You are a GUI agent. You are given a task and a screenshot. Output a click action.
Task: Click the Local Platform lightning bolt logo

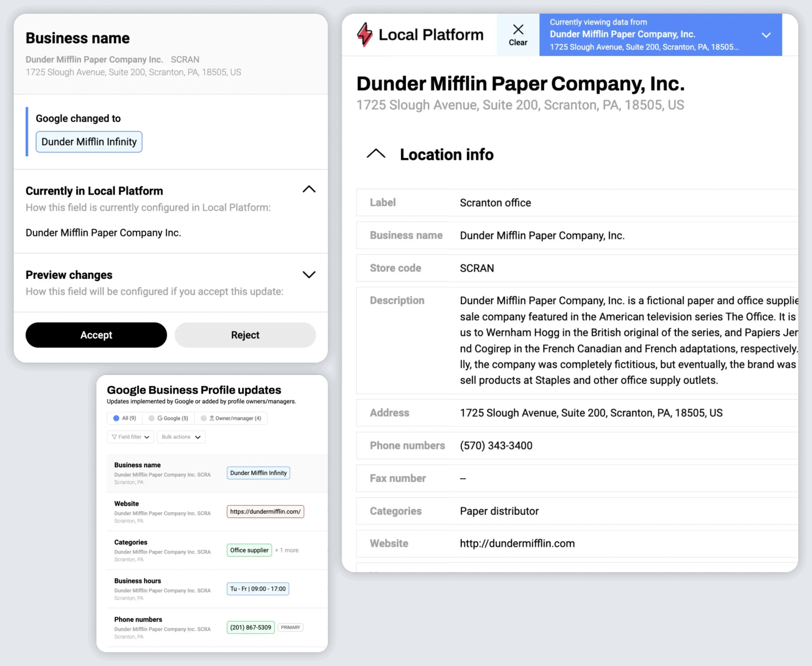click(x=364, y=34)
